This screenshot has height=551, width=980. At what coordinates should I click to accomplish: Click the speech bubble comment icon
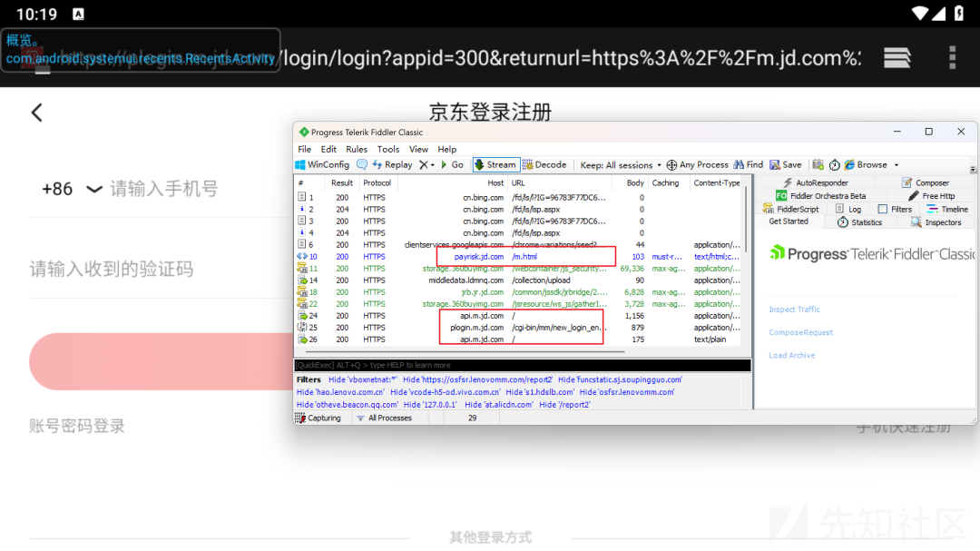click(x=362, y=164)
